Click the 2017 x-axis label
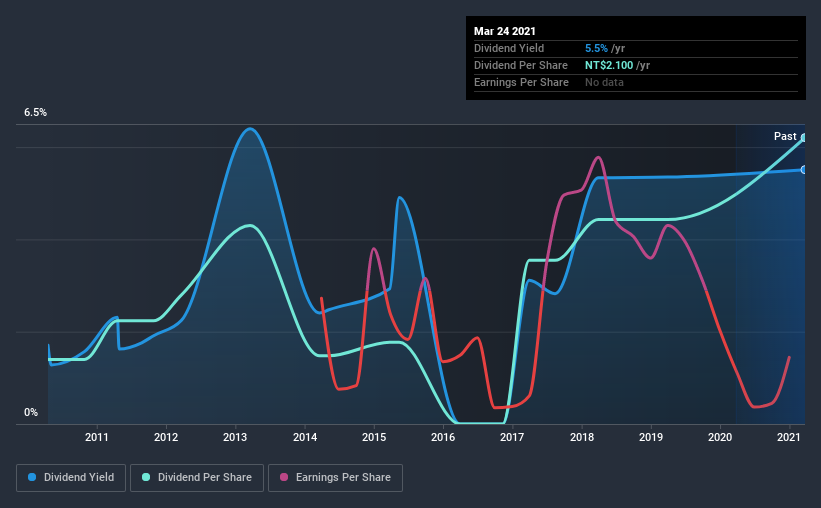The height and width of the screenshot is (508, 821). [x=512, y=437]
